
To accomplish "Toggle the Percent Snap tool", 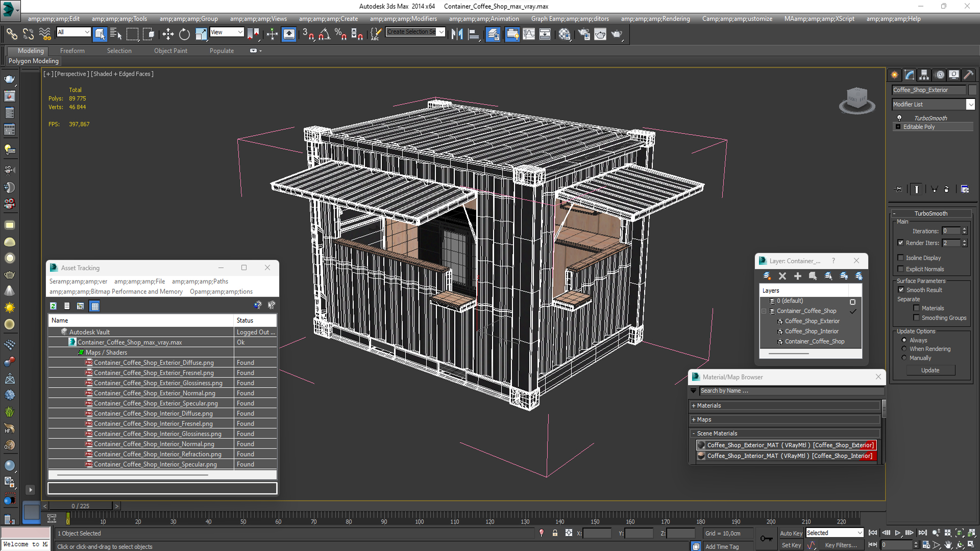I will pos(340,34).
